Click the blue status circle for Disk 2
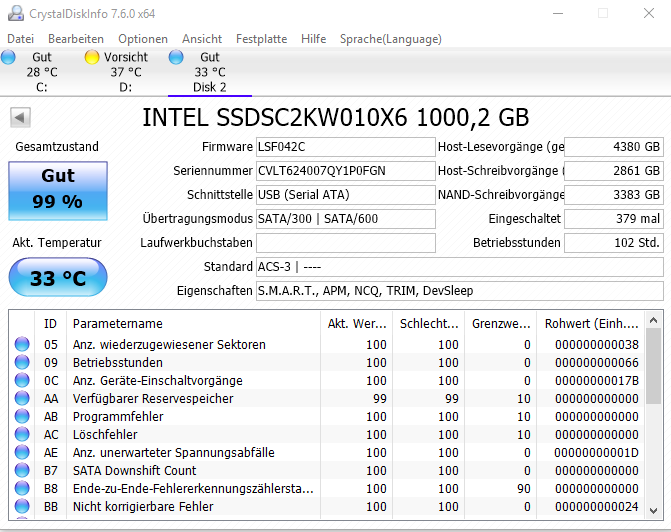 click(x=176, y=57)
